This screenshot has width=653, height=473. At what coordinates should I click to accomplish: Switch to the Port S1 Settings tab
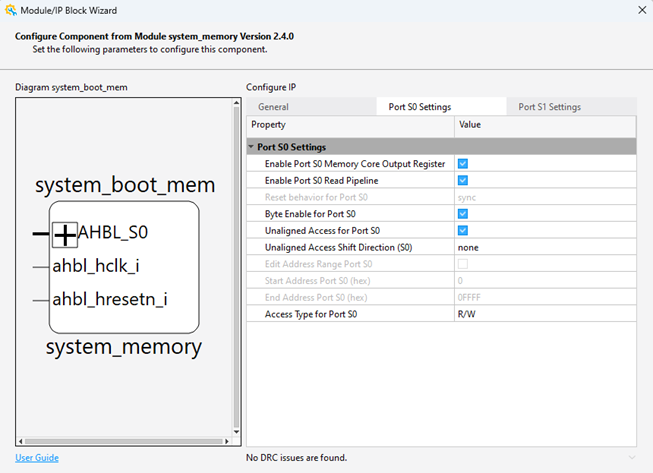[x=571, y=107]
